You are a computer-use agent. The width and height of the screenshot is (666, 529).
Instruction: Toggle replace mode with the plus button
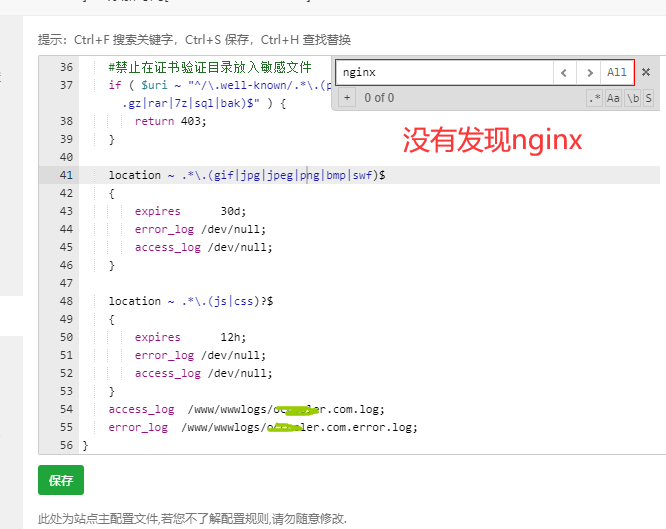coord(347,98)
